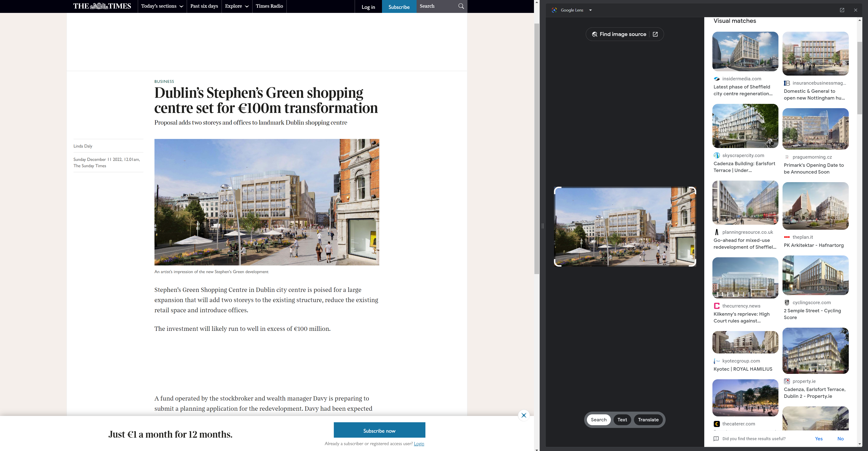Close the subscription banner with X

524,415
